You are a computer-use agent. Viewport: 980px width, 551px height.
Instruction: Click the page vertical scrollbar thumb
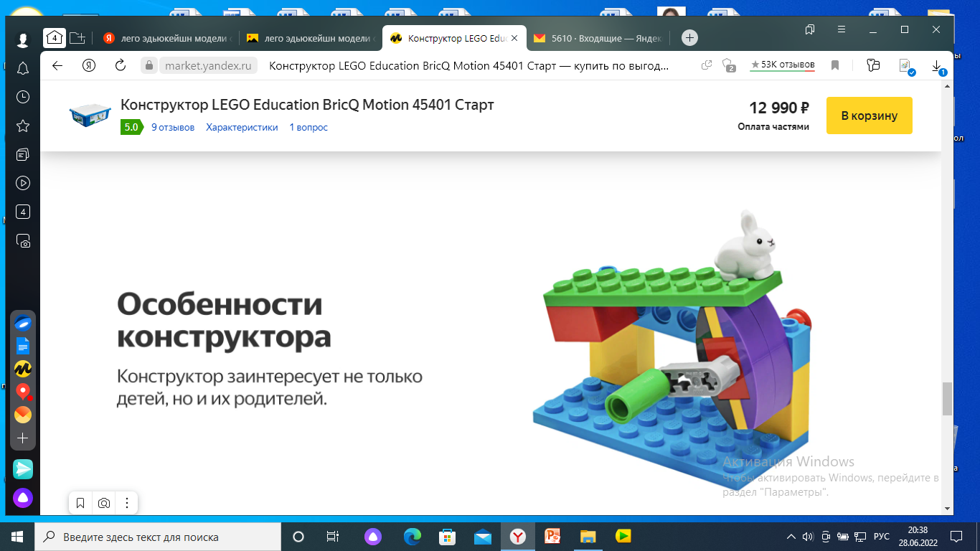pyautogui.click(x=947, y=399)
